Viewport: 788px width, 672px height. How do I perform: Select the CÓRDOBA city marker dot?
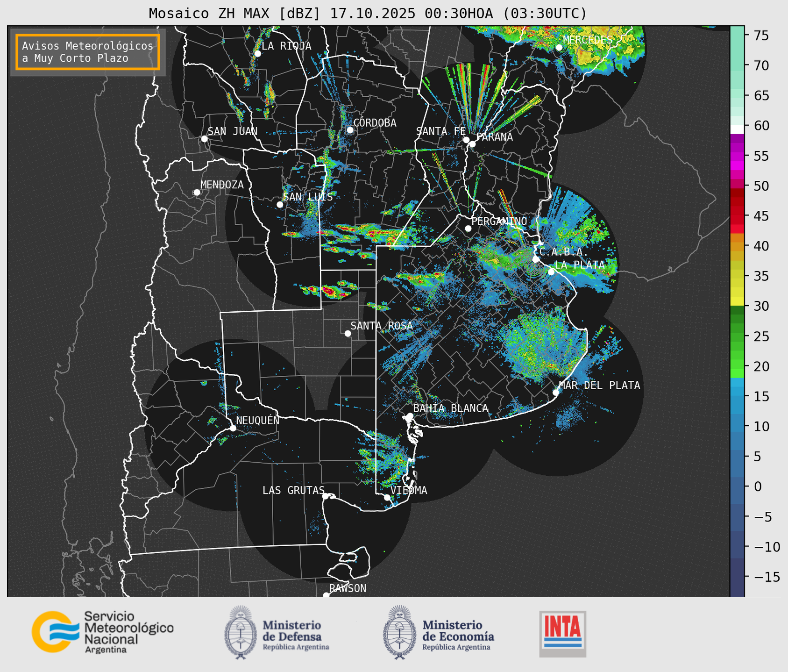pyautogui.click(x=350, y=130)
